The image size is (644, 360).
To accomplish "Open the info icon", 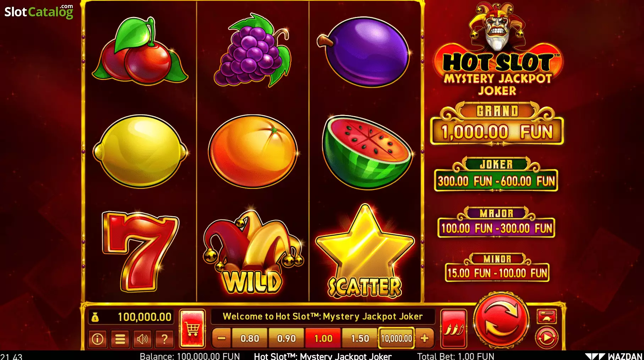I will (x=98, y=339).
